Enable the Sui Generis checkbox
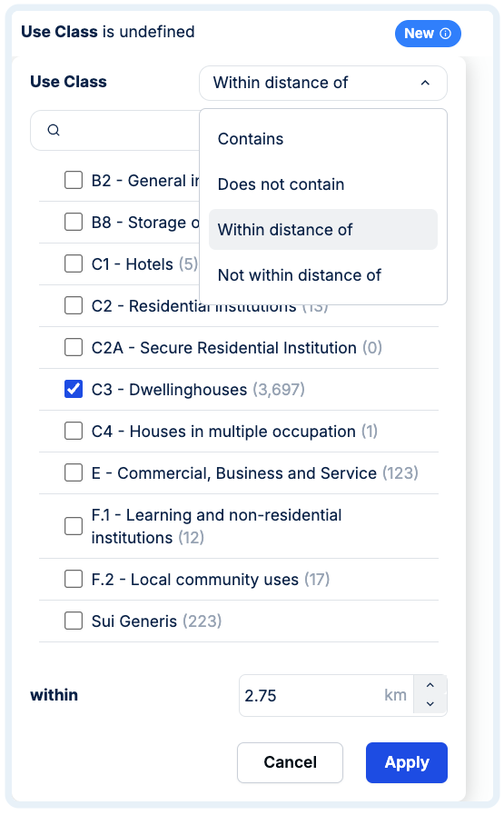This screenshot has height=815, width=504. (74, 621)
